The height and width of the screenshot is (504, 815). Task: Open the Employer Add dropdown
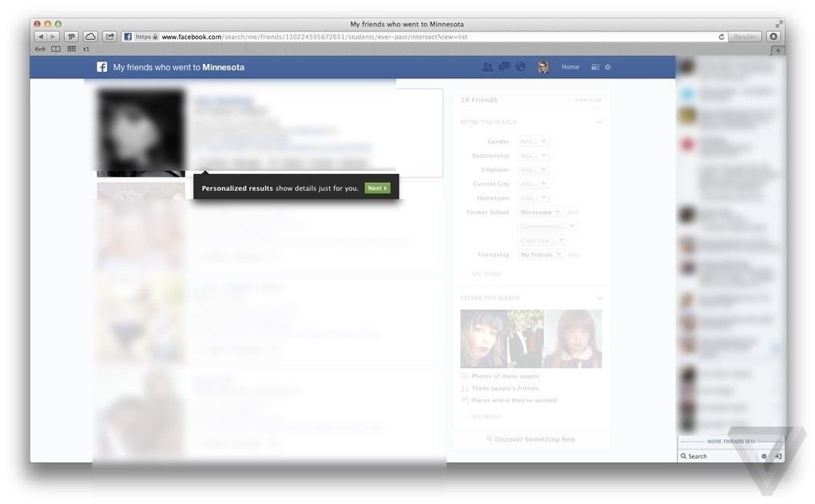[x=533, y=169]
